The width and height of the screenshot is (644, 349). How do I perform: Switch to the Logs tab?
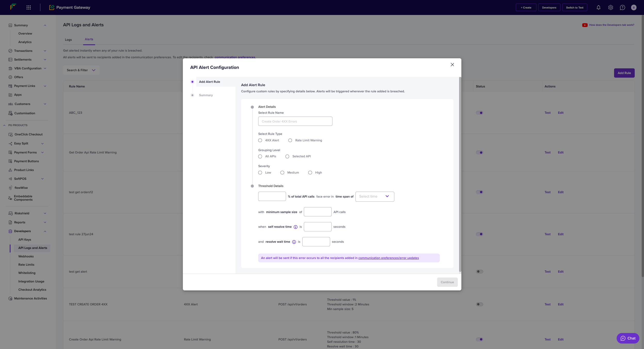pyautogui.click(x=68, y=40)
